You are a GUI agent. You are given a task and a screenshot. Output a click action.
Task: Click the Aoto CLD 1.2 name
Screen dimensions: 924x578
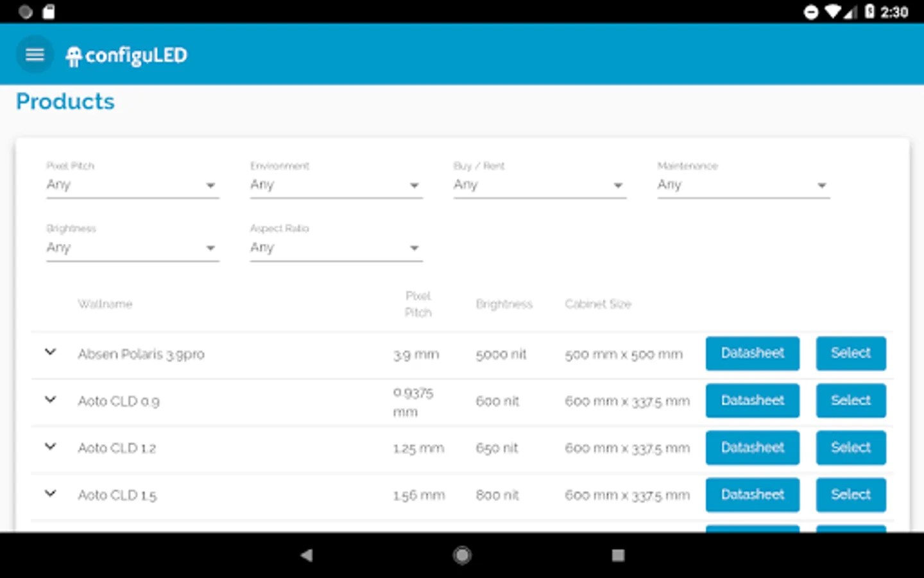pyautogui.click(x=117, y=448)
